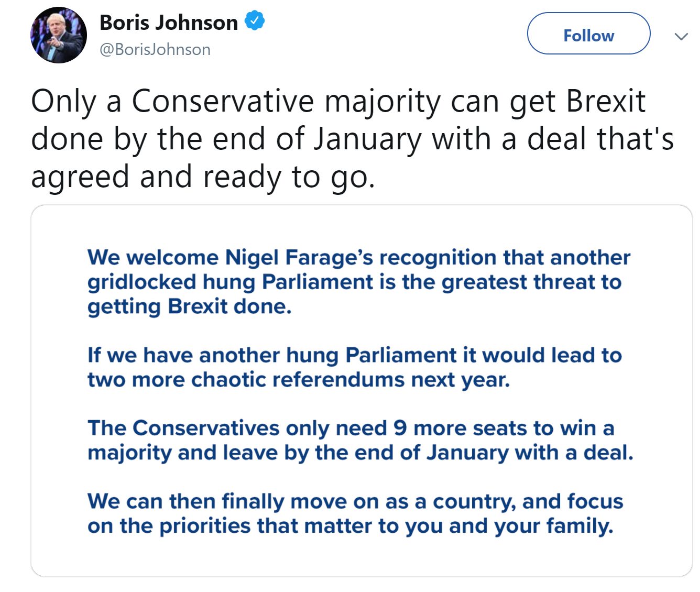Image resolution: width=700 pixels, height=592 pixels.
Task: Open the Boris Johnson display name link
Action: (x=169, y=23)
